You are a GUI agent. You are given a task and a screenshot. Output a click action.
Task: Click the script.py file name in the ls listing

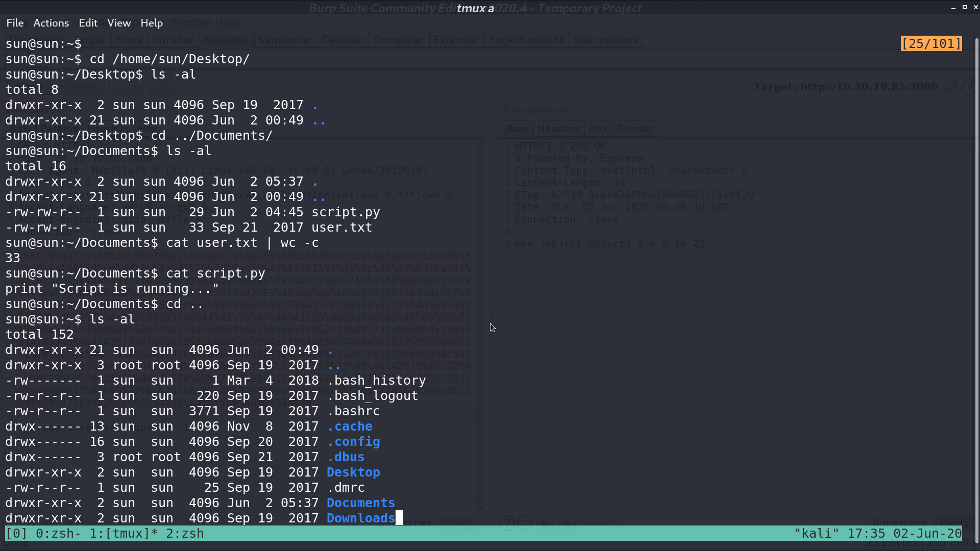346,212
